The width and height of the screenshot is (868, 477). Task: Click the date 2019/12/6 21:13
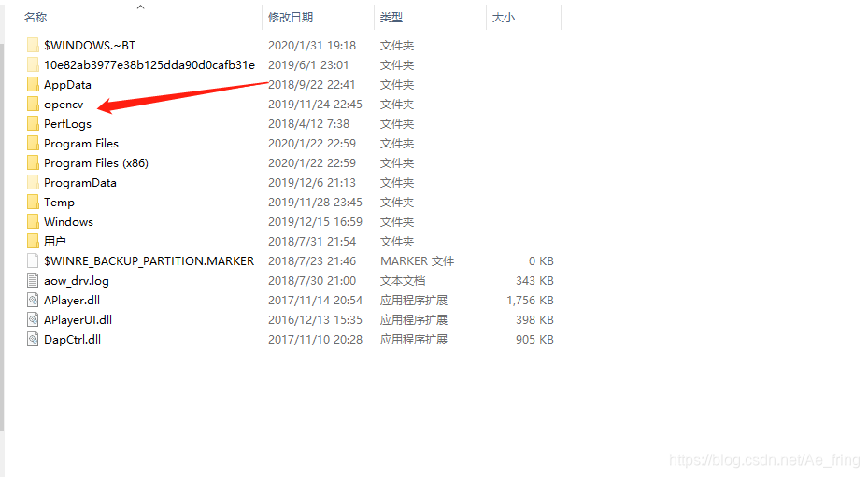(312, 183)
